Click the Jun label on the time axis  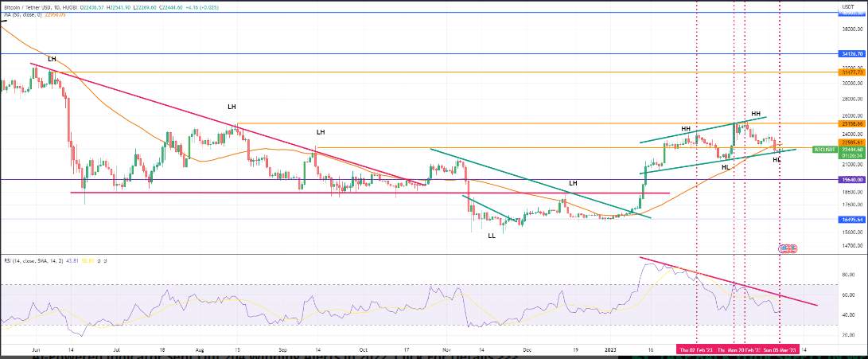(x=36, y=350)
